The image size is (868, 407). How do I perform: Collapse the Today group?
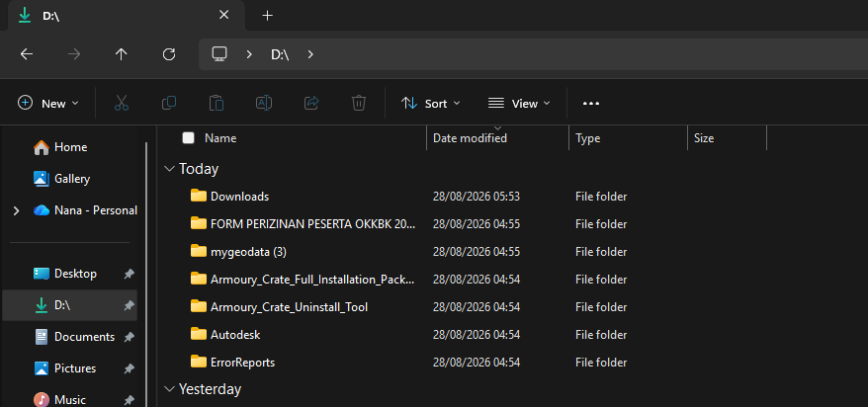coord(169,169)
